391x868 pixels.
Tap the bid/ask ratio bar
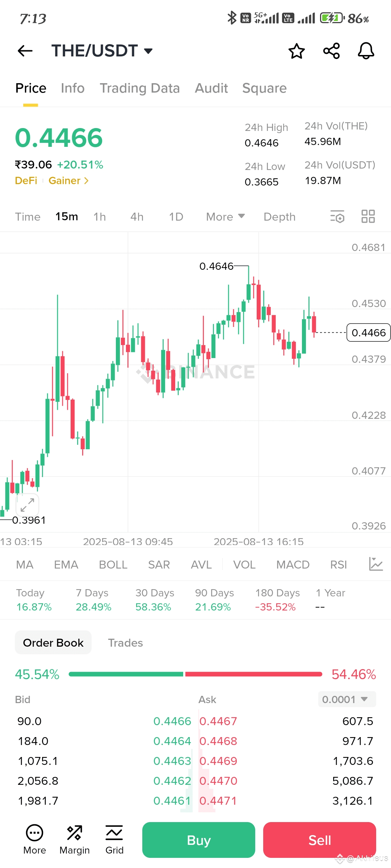coord(195,674)
